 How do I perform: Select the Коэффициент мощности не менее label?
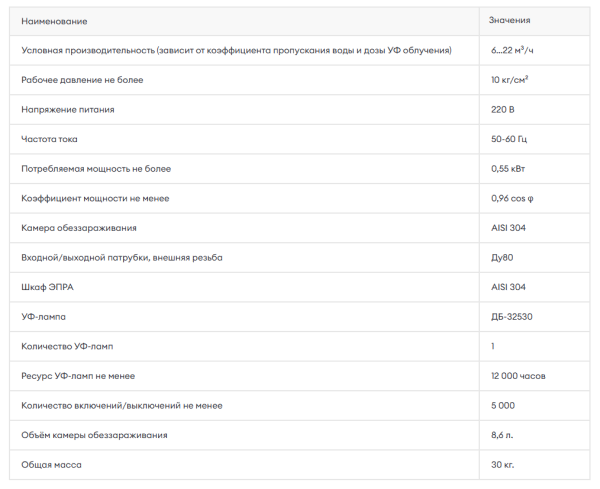coord(95,199)
